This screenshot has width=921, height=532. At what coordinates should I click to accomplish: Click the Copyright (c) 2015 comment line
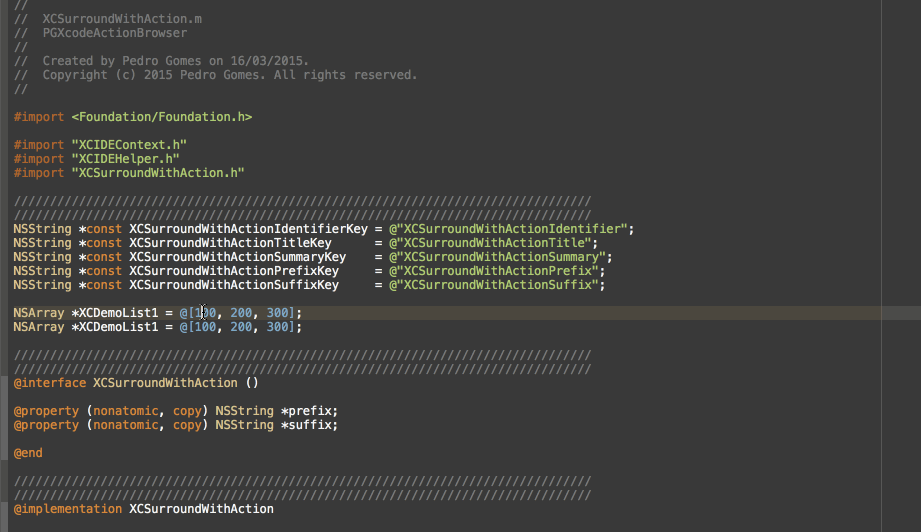click(x=230, y=75)
